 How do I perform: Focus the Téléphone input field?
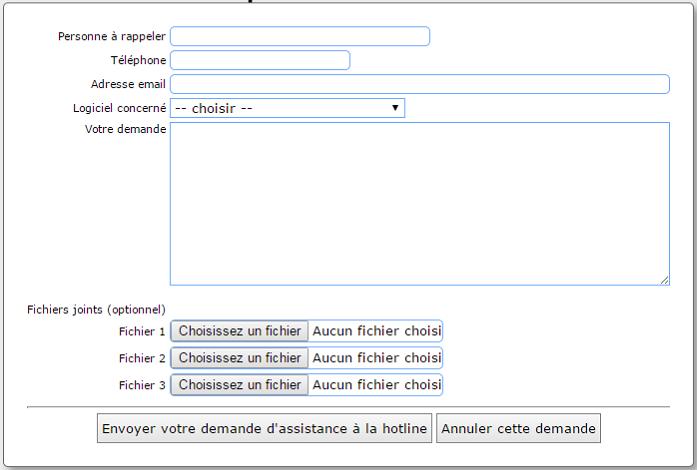pos(260,60)
